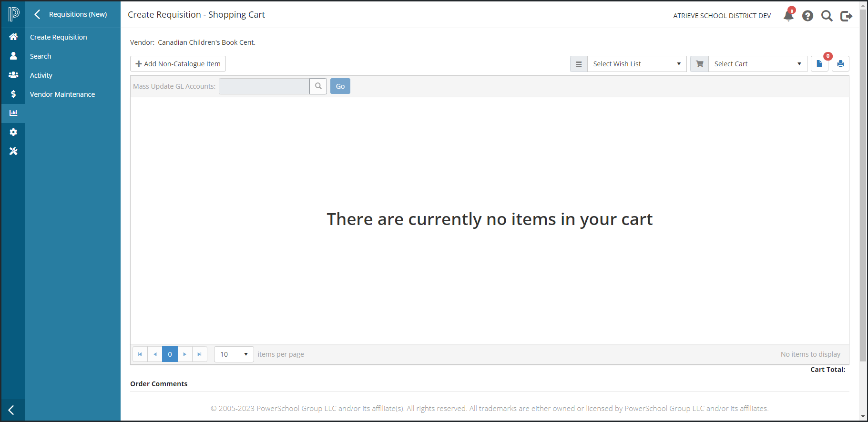Select Vendor Maintenance in sidebar
The width and height of the screenshot is (868, 422).
62,94
